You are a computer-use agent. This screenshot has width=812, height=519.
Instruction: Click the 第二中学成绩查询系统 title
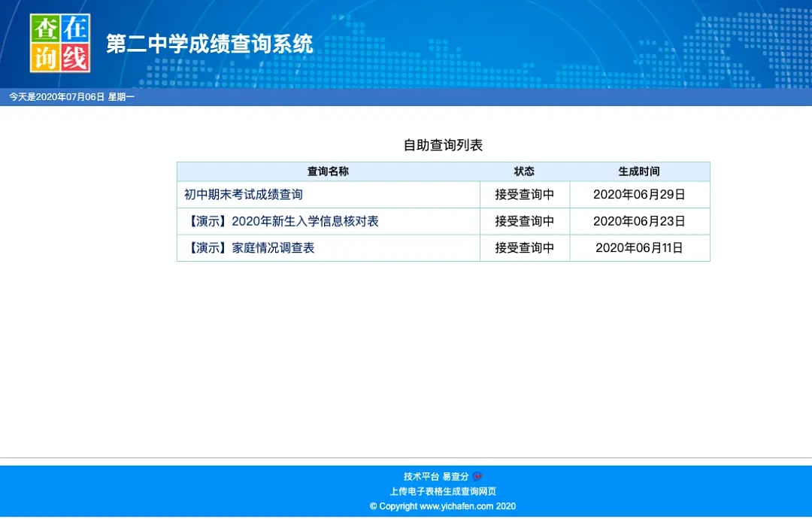pos(210,44)
